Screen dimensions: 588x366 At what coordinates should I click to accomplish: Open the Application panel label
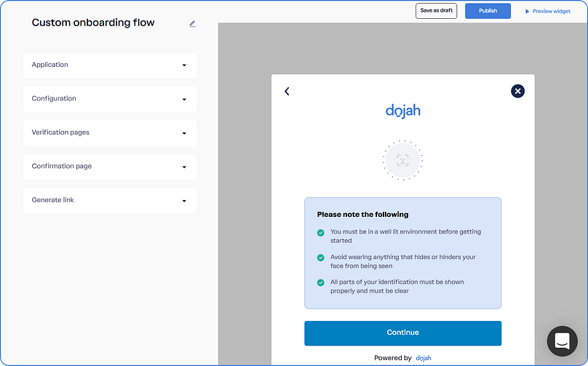pyautogui.click(x=50, y=65)
